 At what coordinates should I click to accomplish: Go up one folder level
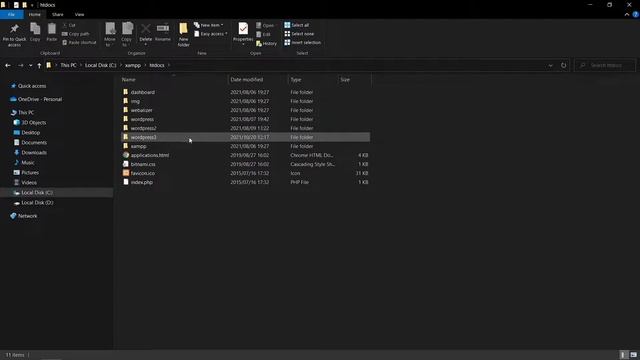pos(39,65)
